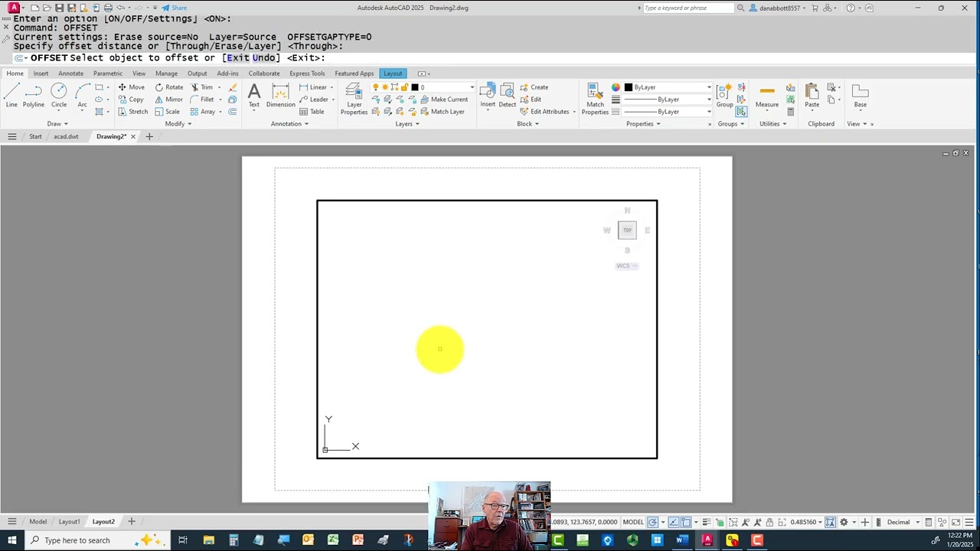Click the Erase icon in Modify

[233, 87]
